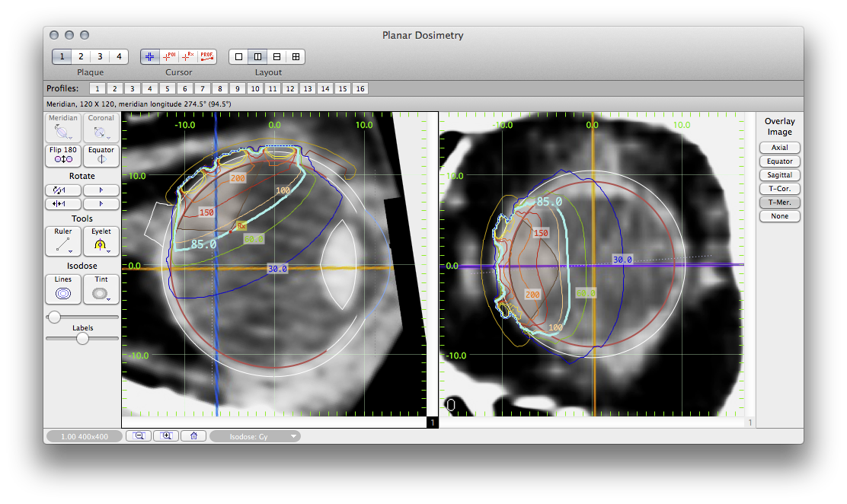Viewport: 847px width, 504px height.
Task: Click the Flip 180 button
Action: tap(63, 155)
